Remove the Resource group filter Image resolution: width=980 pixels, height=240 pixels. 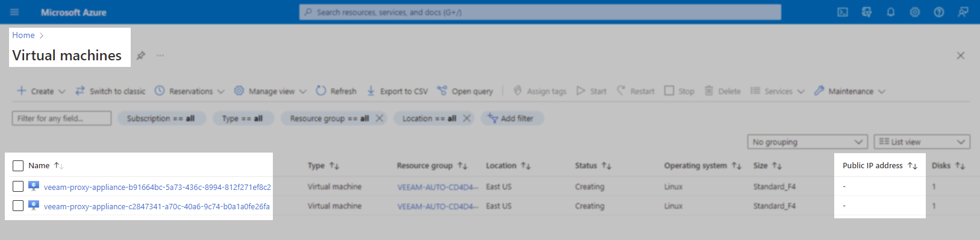click(x=379, y=118)
